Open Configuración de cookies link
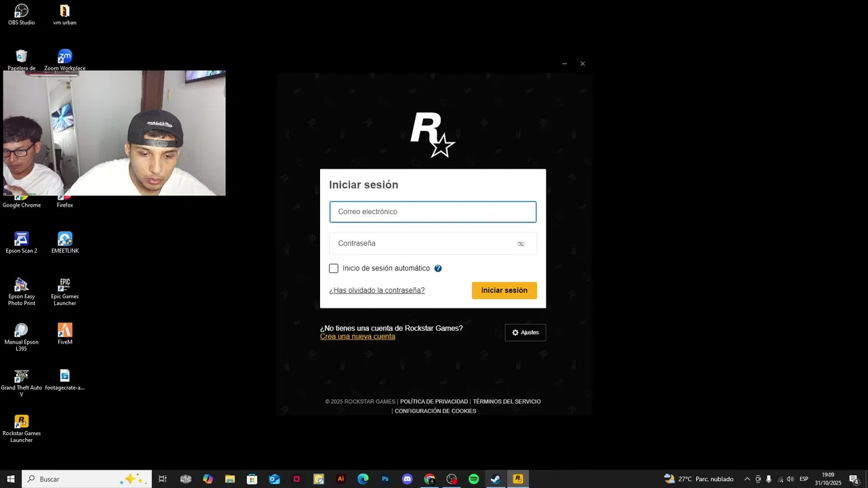Screen dimensions: 868x488 pyautogui.click(x=435, y=411)
